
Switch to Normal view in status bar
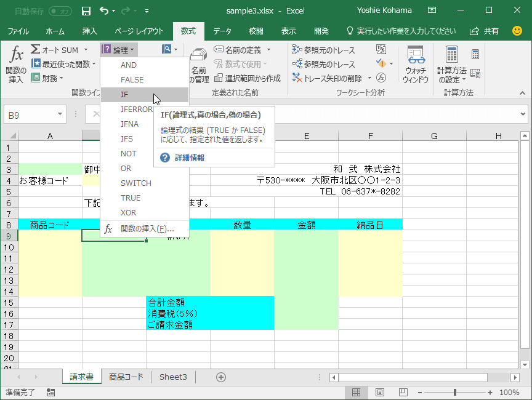pos(356,393)
